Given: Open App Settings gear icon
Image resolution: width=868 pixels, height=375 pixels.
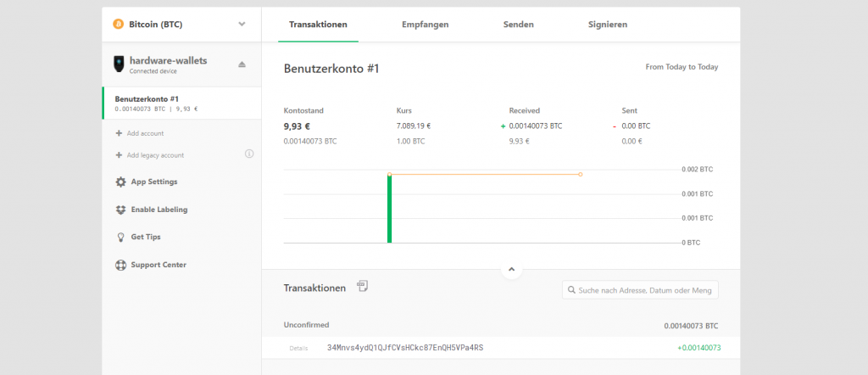Looking at the screenshot, I should (x=121, y=182).
